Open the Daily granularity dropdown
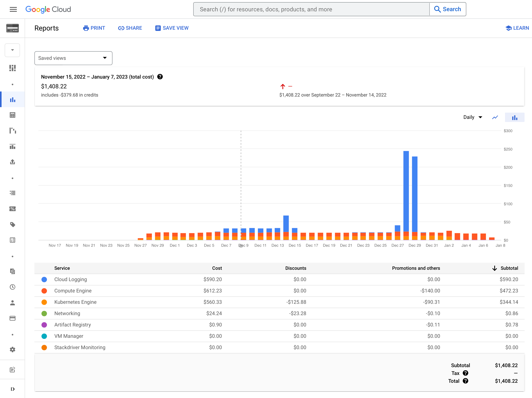 pyautogui.click(x=473, y=117)
